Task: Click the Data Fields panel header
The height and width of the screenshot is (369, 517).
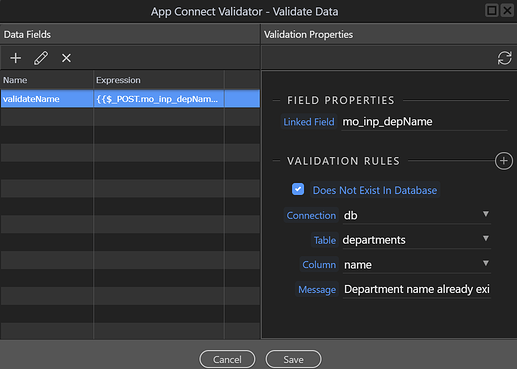Action: pyautogui.click(x=130, y=34)
